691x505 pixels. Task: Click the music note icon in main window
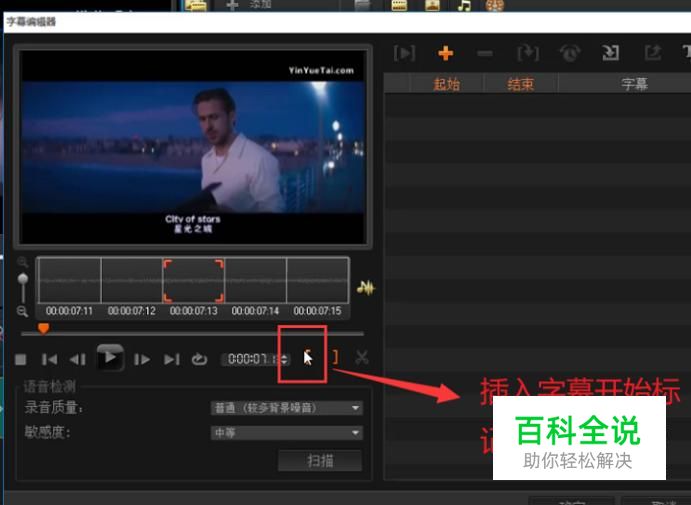[464, 5]
